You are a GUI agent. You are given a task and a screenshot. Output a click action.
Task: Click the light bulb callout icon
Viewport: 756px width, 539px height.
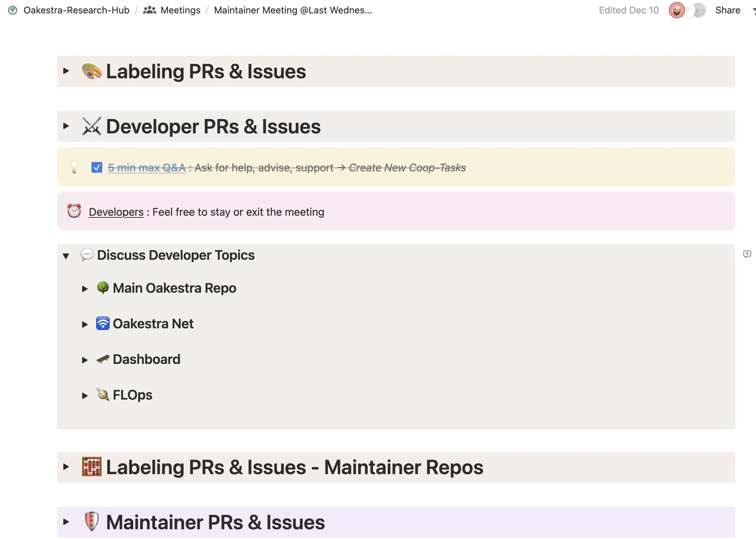click(x=74, y=167)
